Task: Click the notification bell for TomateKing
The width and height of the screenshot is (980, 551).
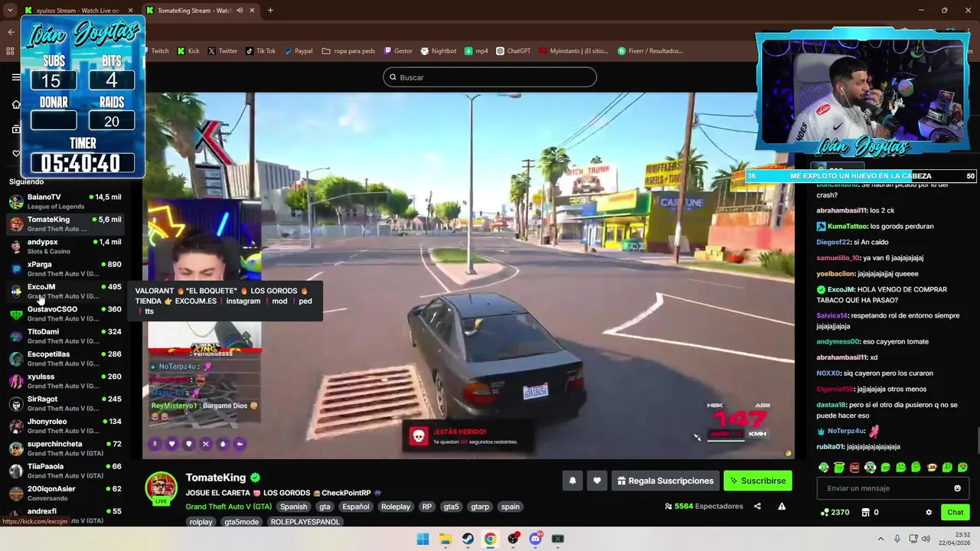Action: coord(572,481)
